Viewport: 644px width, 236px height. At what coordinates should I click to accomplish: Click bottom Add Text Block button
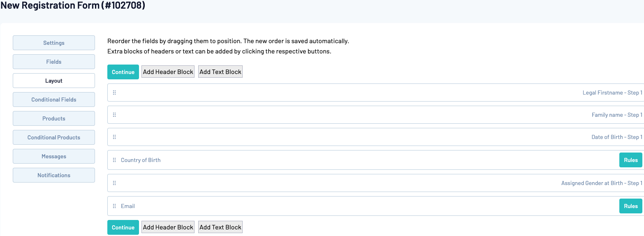(220, 227)
